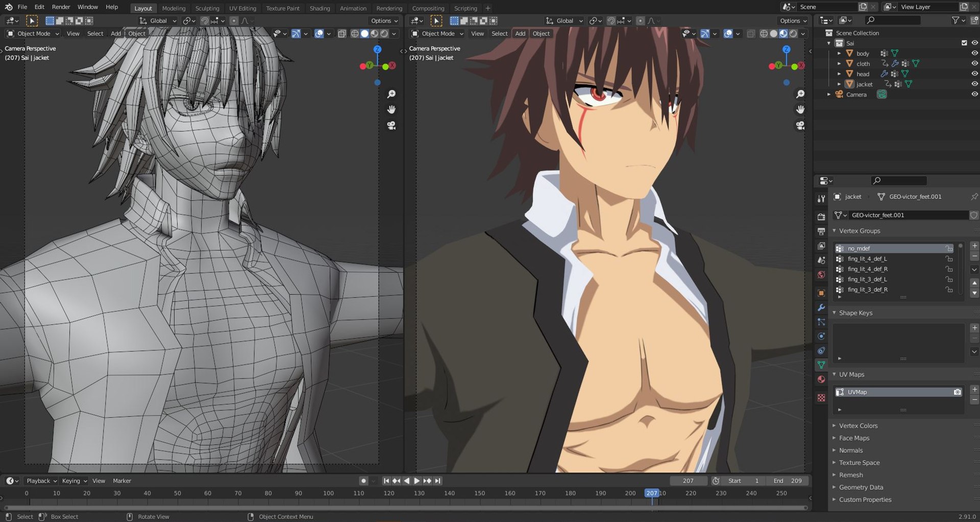
Task: Expand the head object in the outliner
Action: (x=839, y=74)
